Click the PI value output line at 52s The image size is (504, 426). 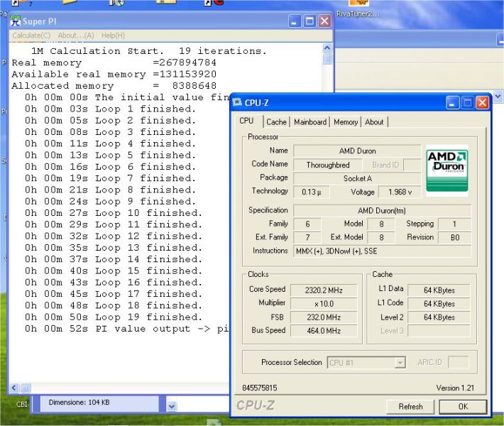click(126, 329)
